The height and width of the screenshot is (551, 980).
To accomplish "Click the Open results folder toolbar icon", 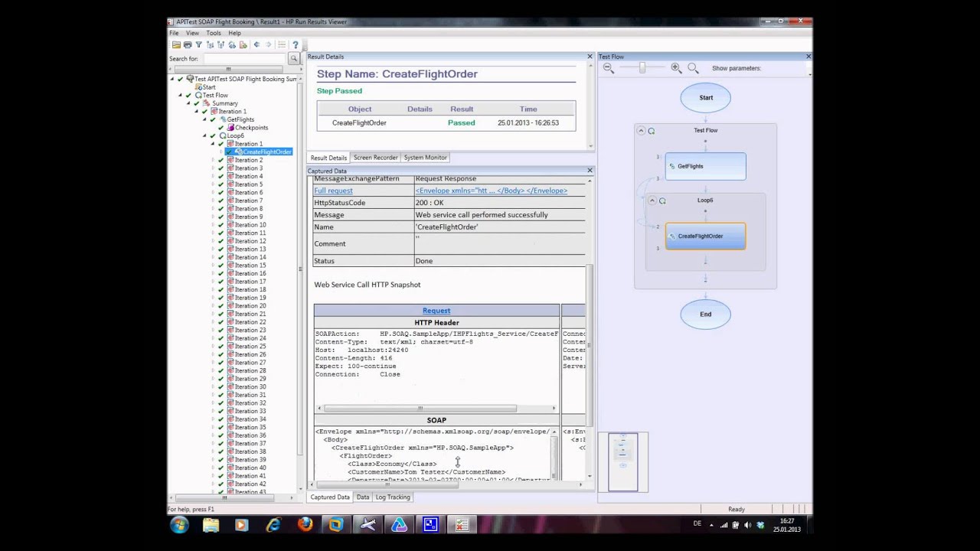I will [176, 45].
